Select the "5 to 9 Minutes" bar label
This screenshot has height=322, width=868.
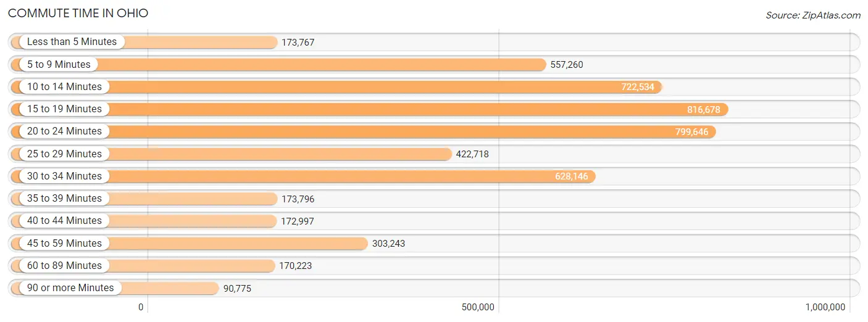[59, 64]
